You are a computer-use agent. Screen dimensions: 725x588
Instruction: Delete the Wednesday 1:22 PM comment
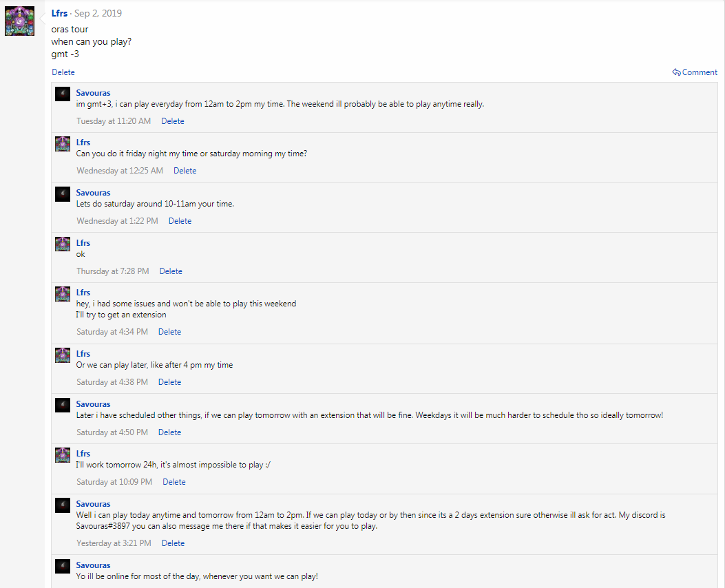pyautogui.click(x=180, y=221)
